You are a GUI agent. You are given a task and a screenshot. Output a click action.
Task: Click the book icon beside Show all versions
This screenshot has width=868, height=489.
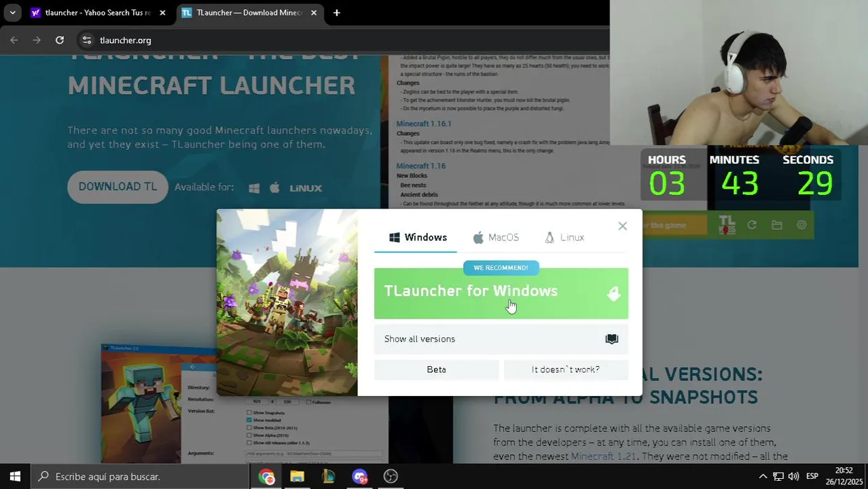[611, 339]
